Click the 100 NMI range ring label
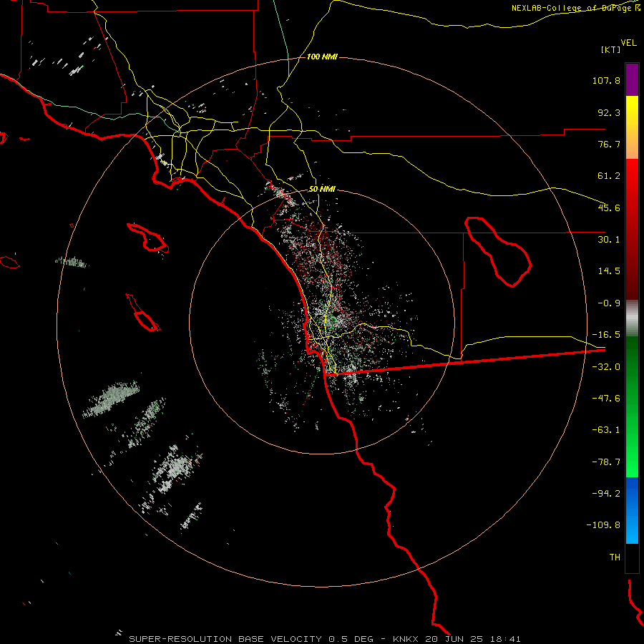 coord(322,57)
